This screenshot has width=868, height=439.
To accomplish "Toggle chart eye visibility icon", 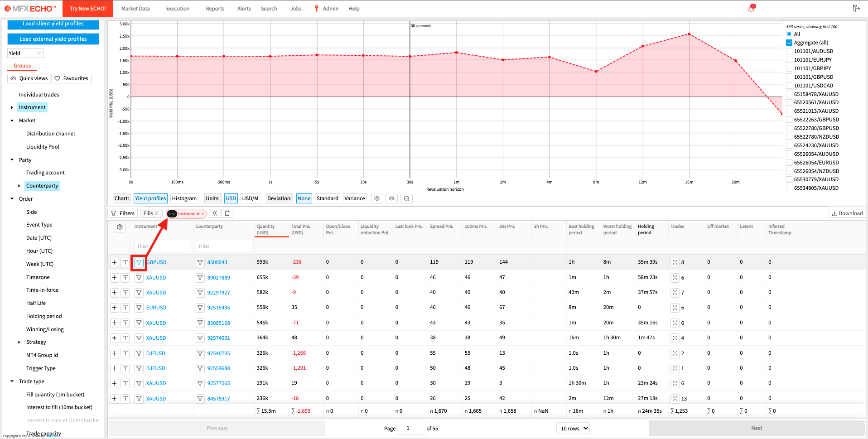I will [391, 198].
